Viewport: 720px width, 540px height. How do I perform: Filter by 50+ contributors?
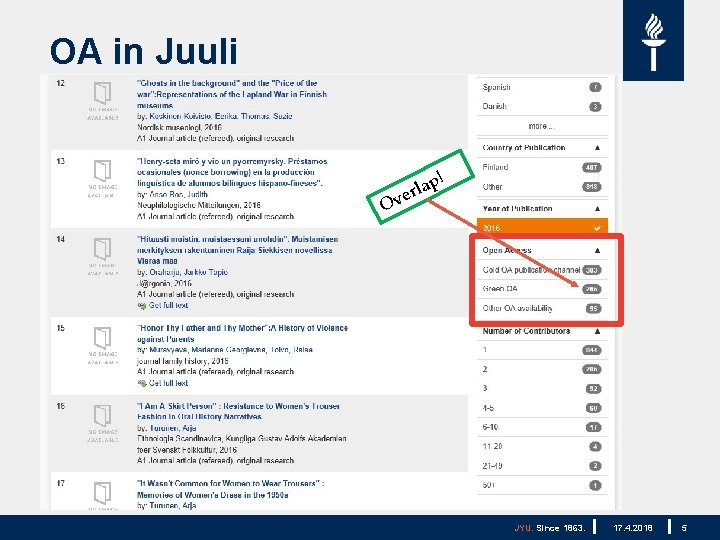[542, 485]
